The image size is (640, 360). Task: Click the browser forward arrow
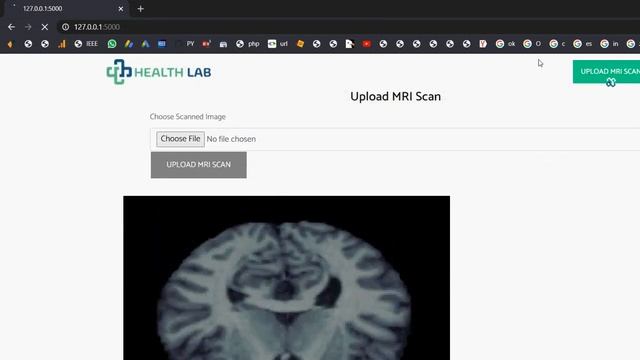point(28,27)
